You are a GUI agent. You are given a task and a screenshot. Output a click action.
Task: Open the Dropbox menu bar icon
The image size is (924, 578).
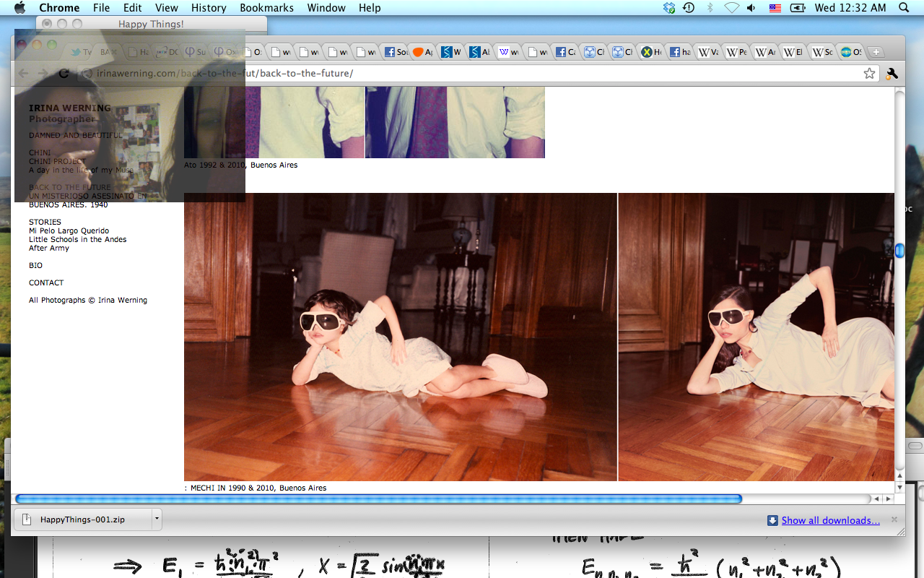pos(669,8)
